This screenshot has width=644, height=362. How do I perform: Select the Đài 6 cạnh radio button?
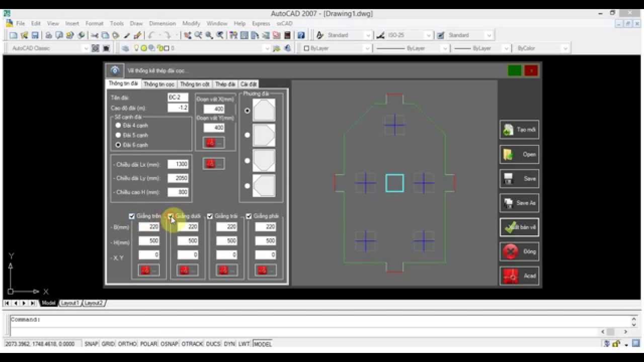tap(118, 145)
